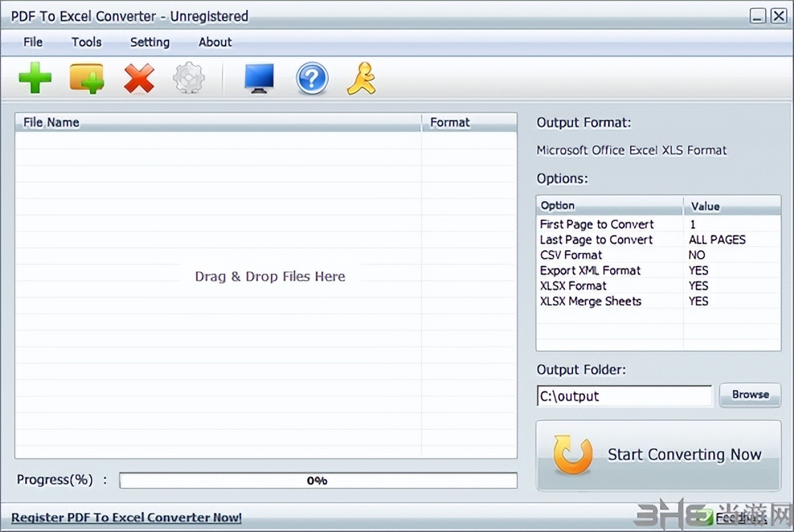Click the blue monitor icon
The image size is (794, 532).
[259, 79]
